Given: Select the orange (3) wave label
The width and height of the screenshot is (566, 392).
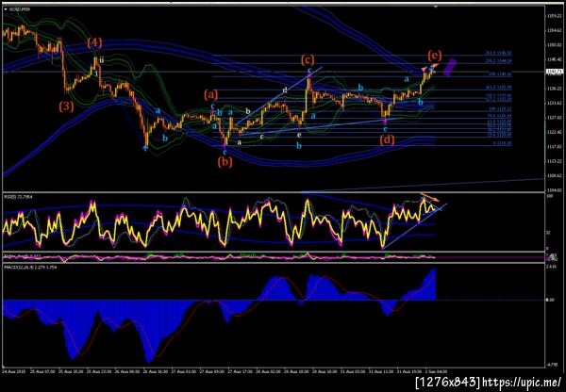Looking at the screenshot, I should click(x=66, y=106).
